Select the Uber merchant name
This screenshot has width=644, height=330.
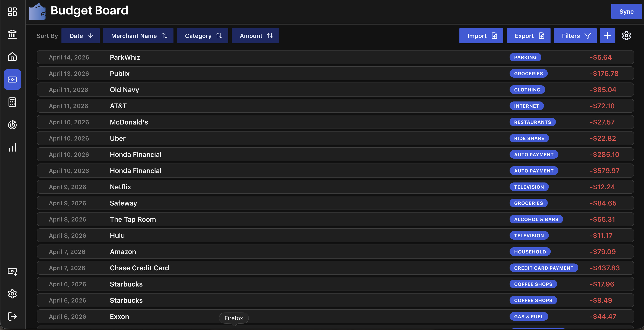pyautogui.click(x=118, y=138)
